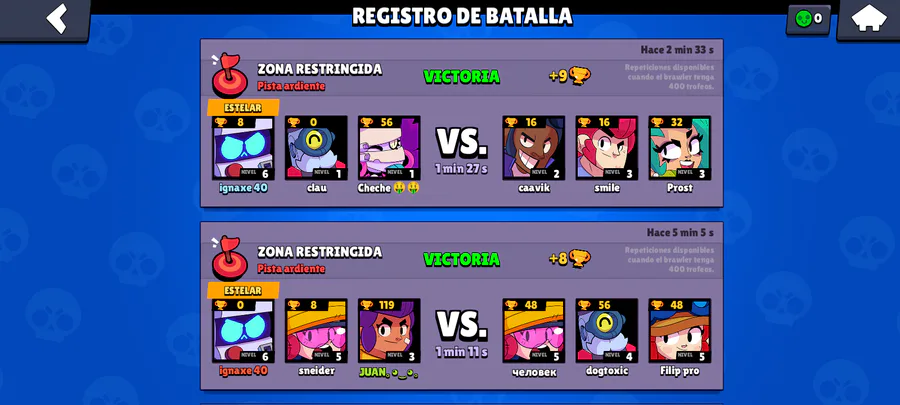Open smile's brawler portrait
Image resolution: width=900 pixels, height=405 pixels.
point(607,148)
